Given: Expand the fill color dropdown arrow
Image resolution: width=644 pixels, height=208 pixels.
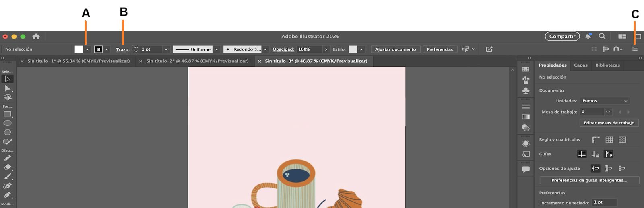Looking at the screenshot, I should point(87,49).
